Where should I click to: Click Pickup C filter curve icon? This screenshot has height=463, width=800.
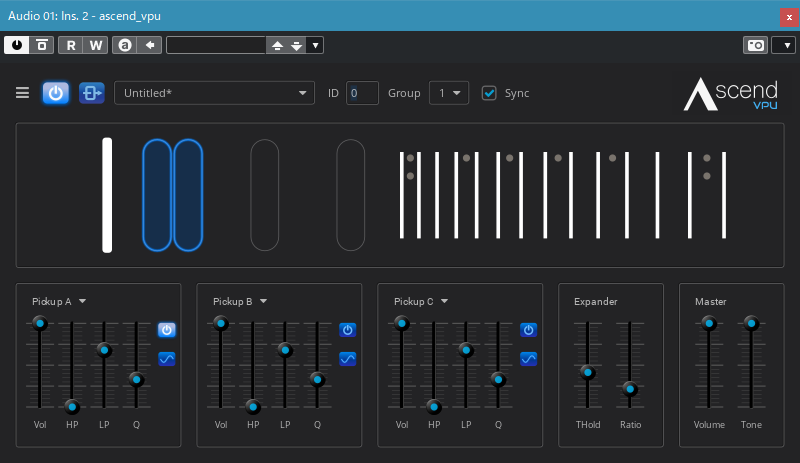click(529, 359)
